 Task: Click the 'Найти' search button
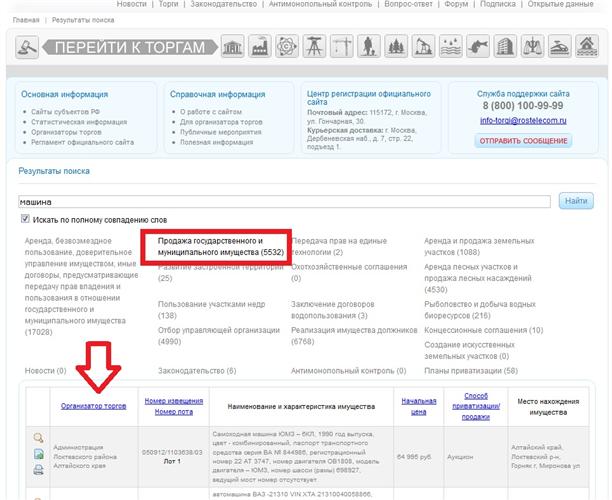click(576, 201)
